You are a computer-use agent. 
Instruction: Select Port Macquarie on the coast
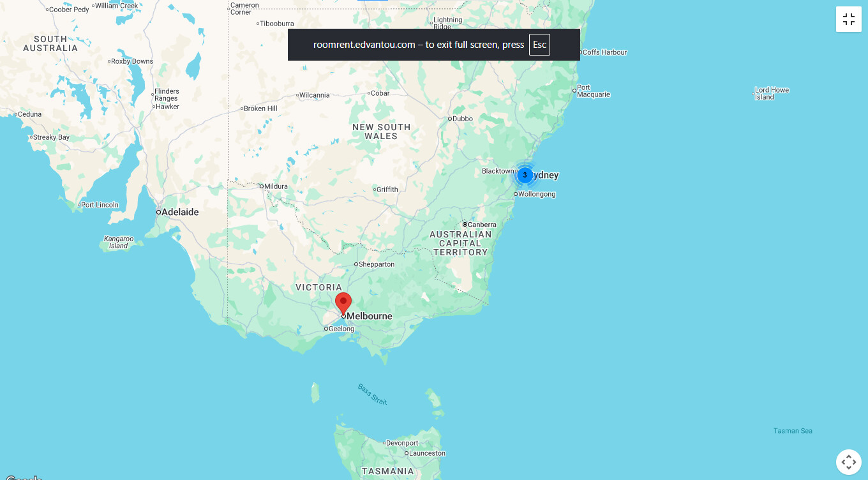[x=593, y=91]
